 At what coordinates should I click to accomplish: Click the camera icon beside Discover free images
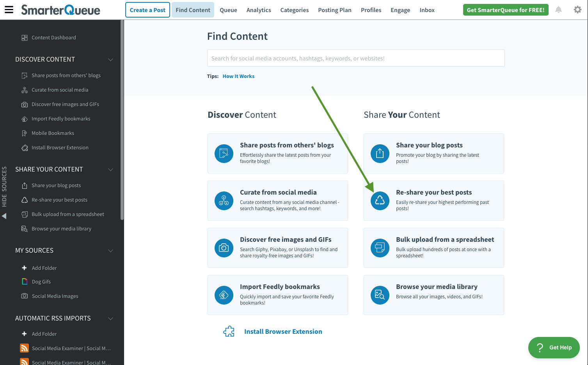tap(25, 105)
